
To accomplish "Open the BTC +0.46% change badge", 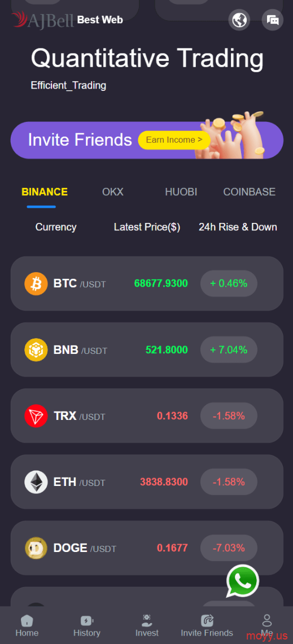I will [x=229, y=283].
